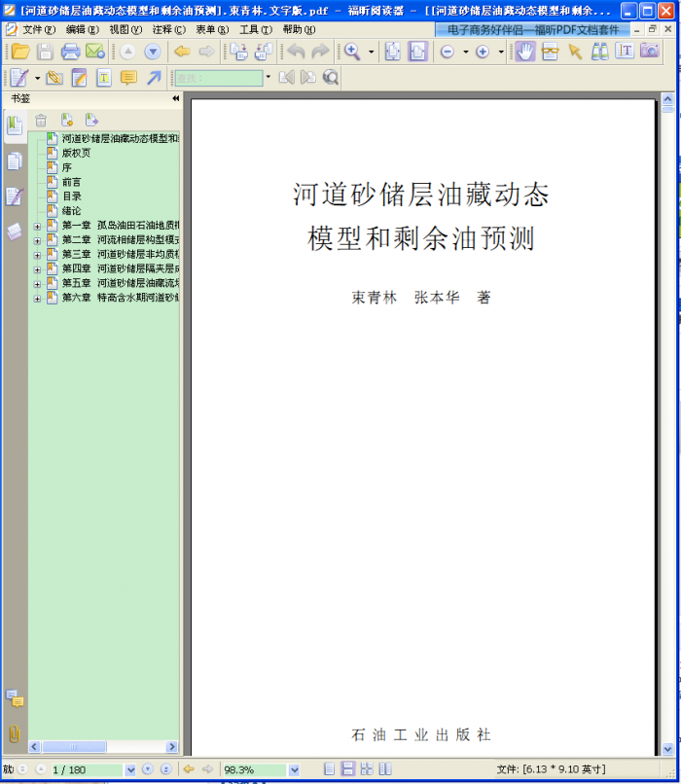Select the Hand tool
Viewport: 681px width, 784px height.
coord(525,51)
